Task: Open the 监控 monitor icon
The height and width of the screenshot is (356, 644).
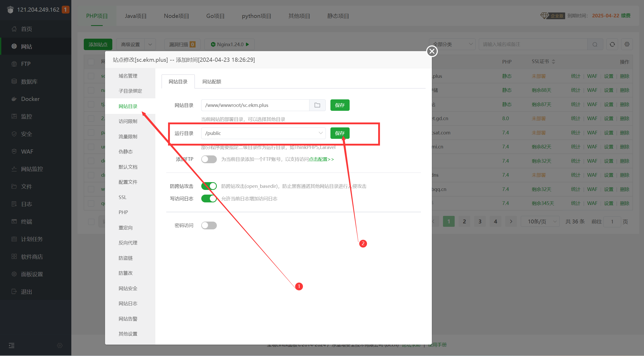Action: coord(14,116)
